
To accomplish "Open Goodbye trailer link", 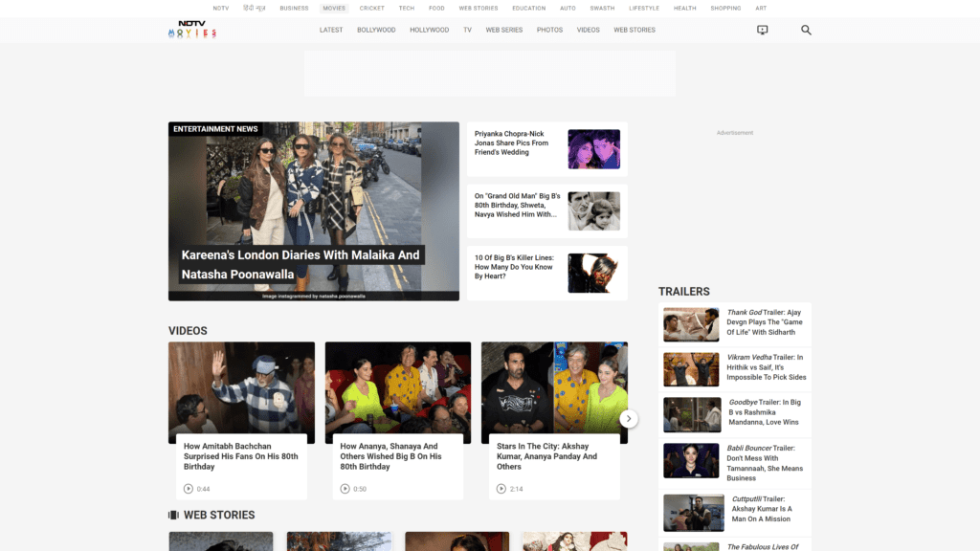I will 765,412.
